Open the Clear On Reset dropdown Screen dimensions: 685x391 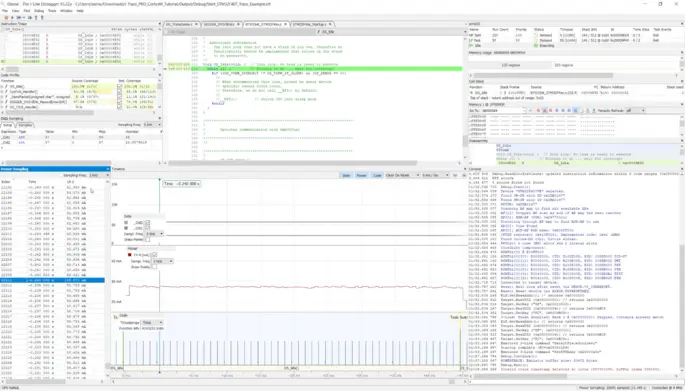pos(401,175)
